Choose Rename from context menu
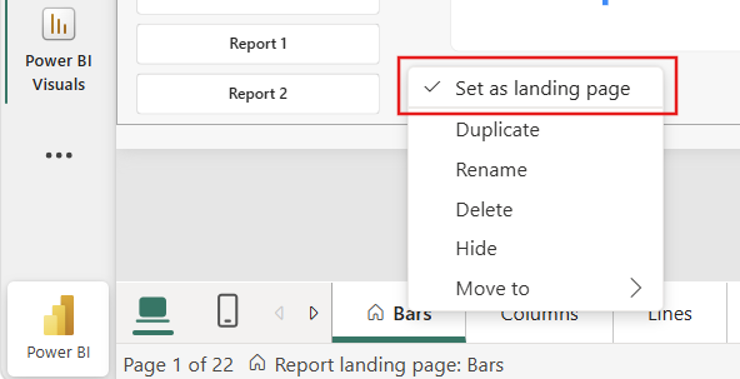The height and width of the screenshot is (379, 740). click(536, 169)
